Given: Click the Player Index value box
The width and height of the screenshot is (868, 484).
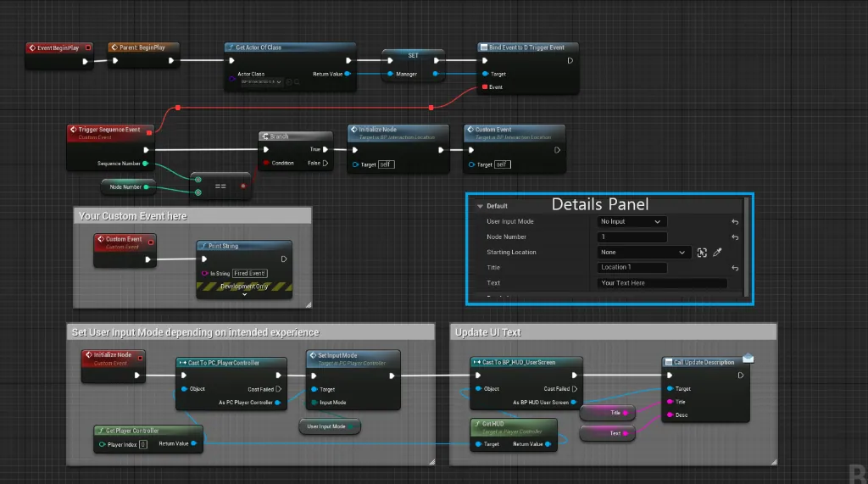Looking at the screenshot, I should [x=142, y=444].
